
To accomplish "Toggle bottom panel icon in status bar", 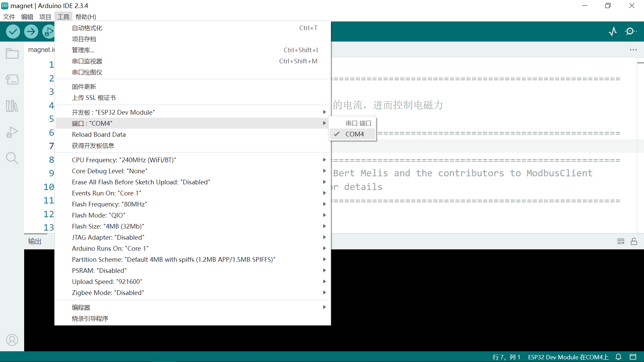I will [x=633, y=357].
